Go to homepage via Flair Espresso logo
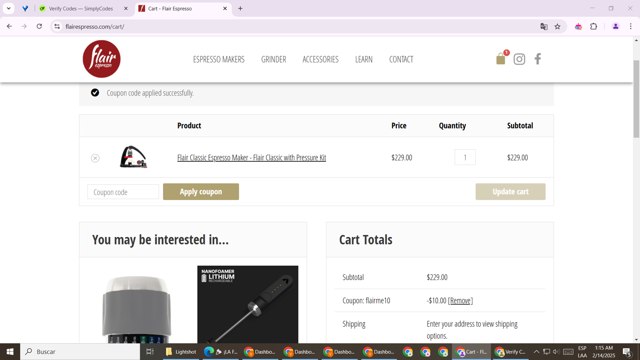This screenshot has height=360, width=640. [102, 59]
